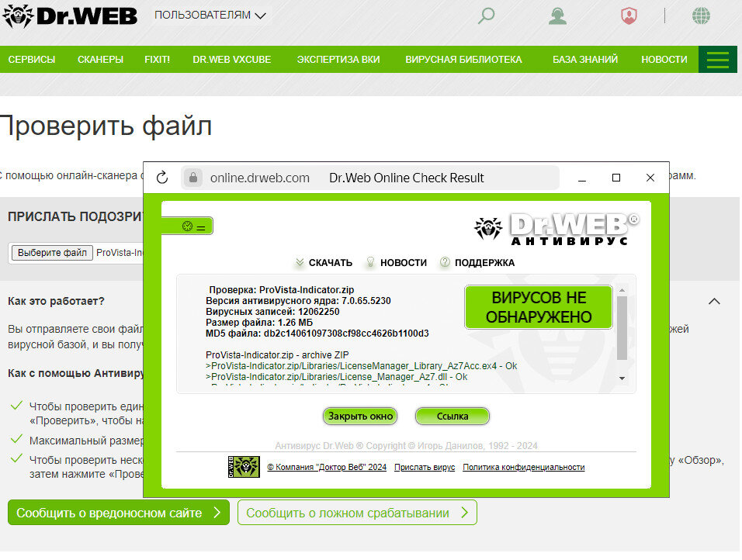Viewport: 742px width, 560px height.
Task: Click the Закрыть окно button
Action: (x=360, y=417)
